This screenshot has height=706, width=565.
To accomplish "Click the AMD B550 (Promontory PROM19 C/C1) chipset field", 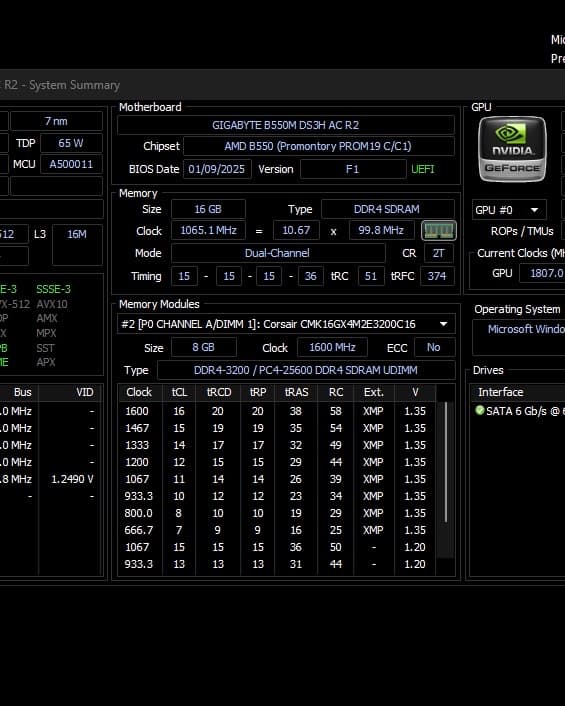I will point(319,146).
